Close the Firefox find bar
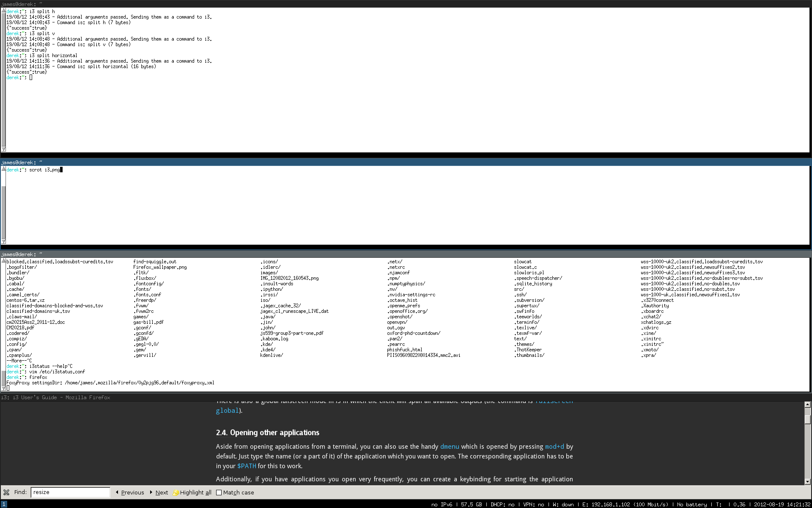Screen dimensions: 812x508 point(6,492)
